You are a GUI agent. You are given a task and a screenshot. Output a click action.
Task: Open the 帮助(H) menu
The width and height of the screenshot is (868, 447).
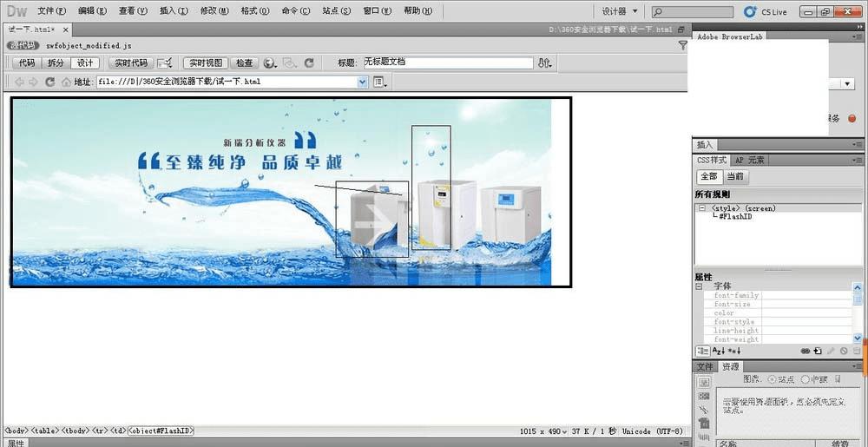click(x=418, y=10)
